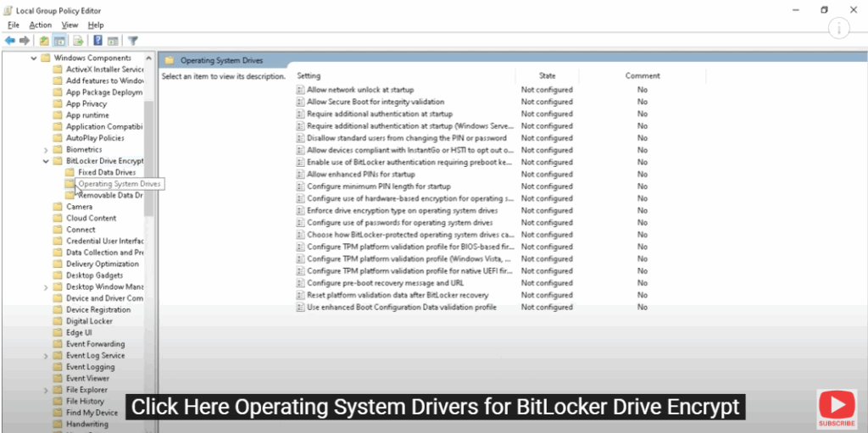Click Not configured state of Allow enhanced PINs row
Viewport: 868px width, 433px height.
[x=547, y=175]
